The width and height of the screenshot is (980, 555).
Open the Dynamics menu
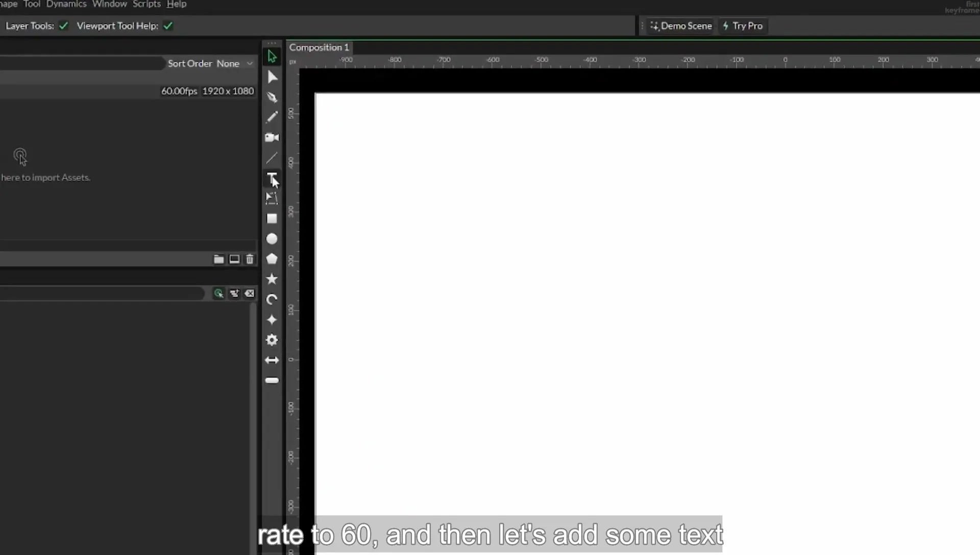66,4
